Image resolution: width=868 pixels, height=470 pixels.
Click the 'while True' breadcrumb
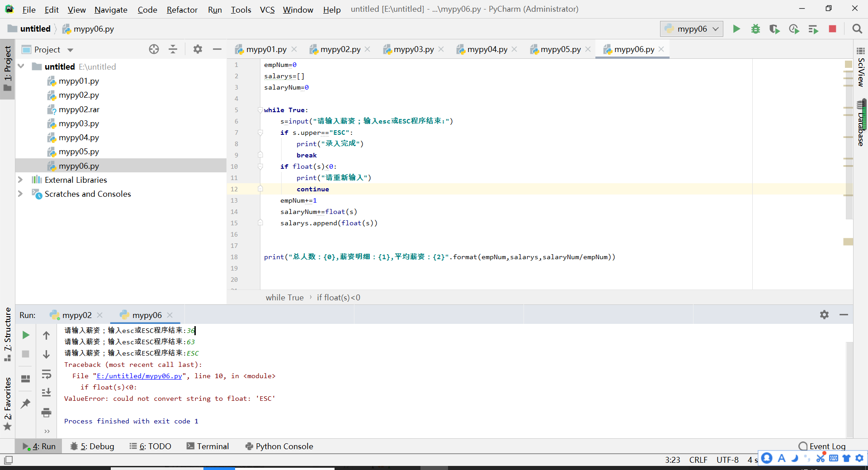[284, 298]
